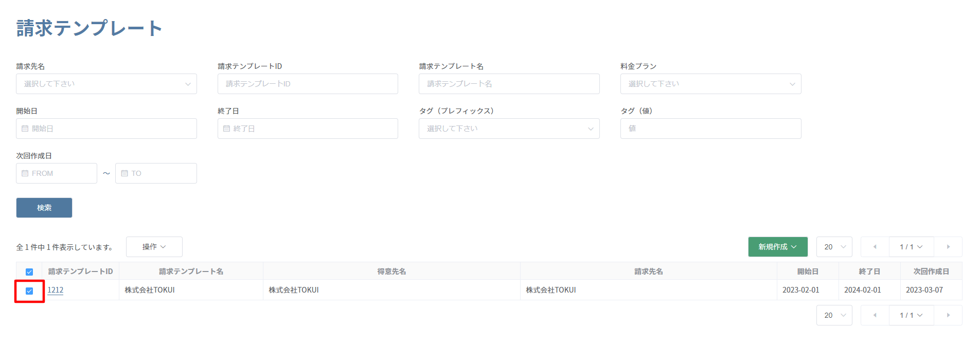The width and height of the screenshot is (980, 344).
Task: Click the calendar icon in 開始日 field
Action: click(25, 129)
